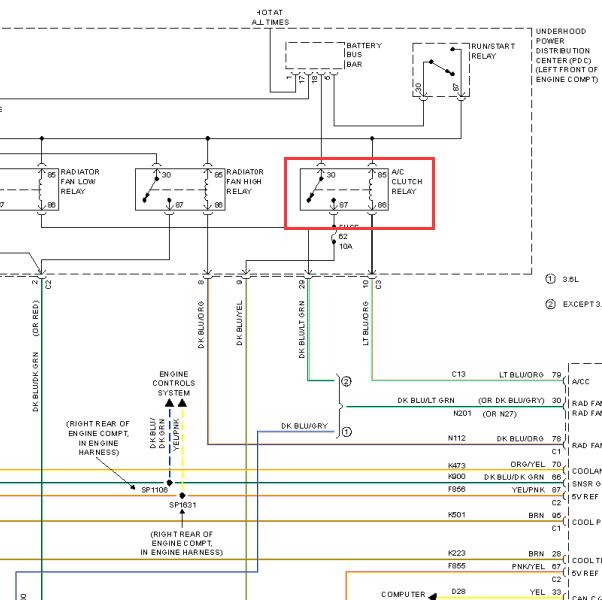Select the "A/CC" module pin label
The width and height of the screenshot is (602, 600).
(x=580, y=382)
